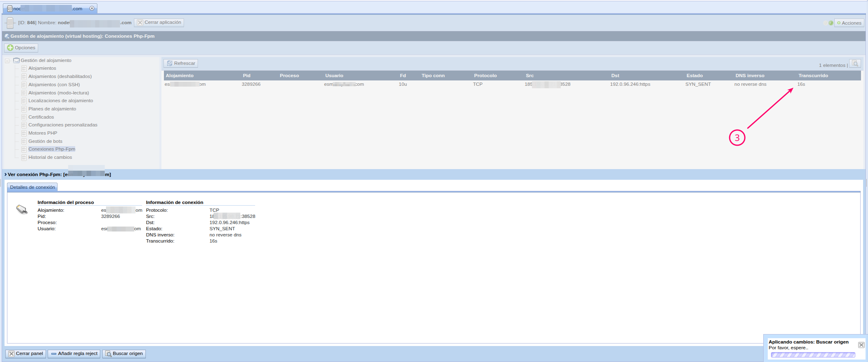
Task: Collapse the Ver conexión Php-Fpm panel
Action: coord(5,174)
